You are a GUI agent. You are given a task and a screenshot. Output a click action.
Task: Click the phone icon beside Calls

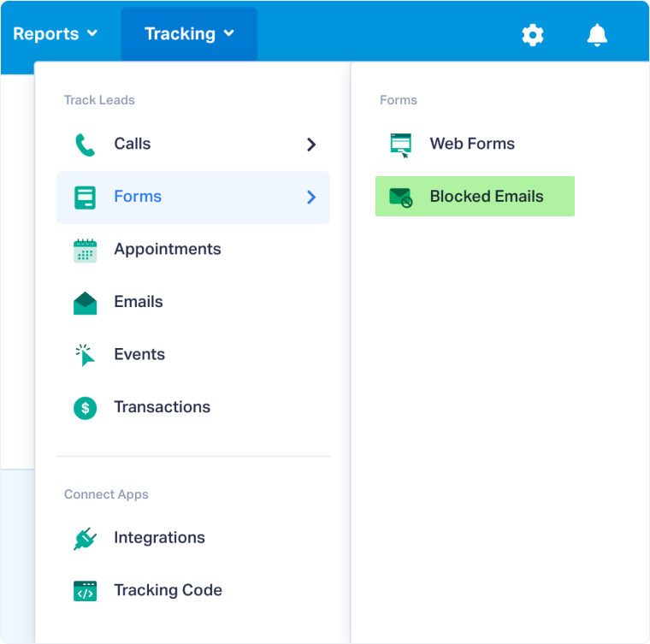pos(85,145)
